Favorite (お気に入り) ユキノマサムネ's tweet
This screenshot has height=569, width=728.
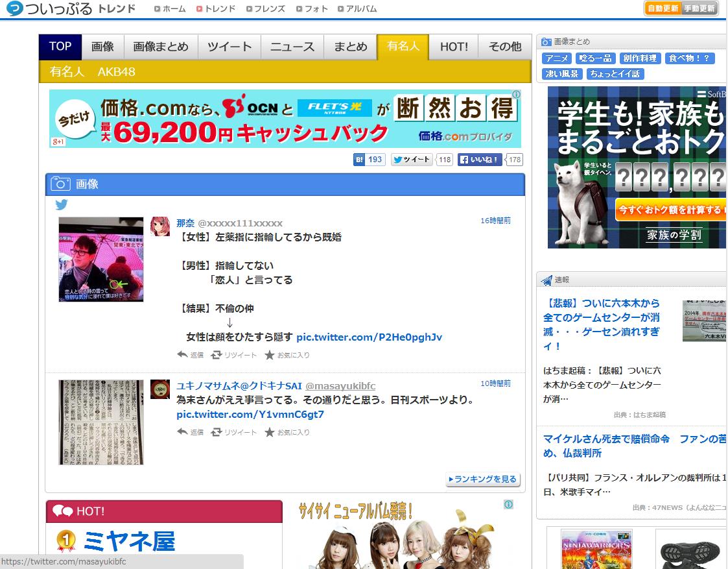287,432
